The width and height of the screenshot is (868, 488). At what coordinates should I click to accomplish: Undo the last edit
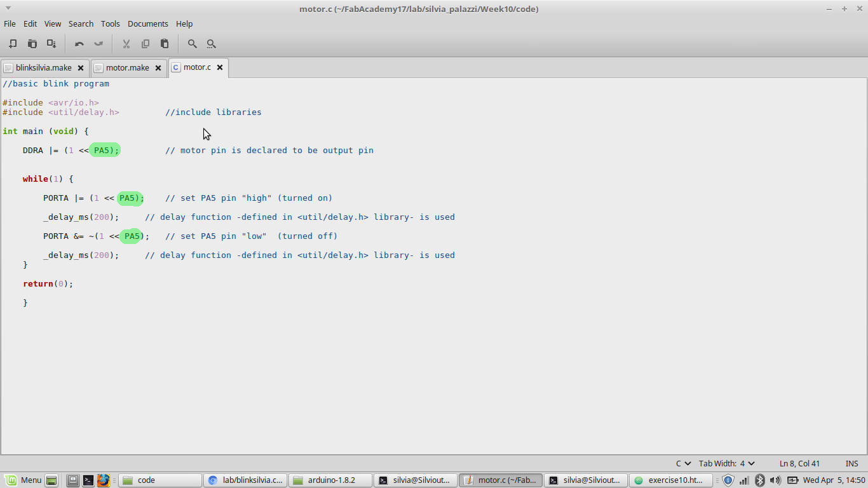(x=79, y=44)
